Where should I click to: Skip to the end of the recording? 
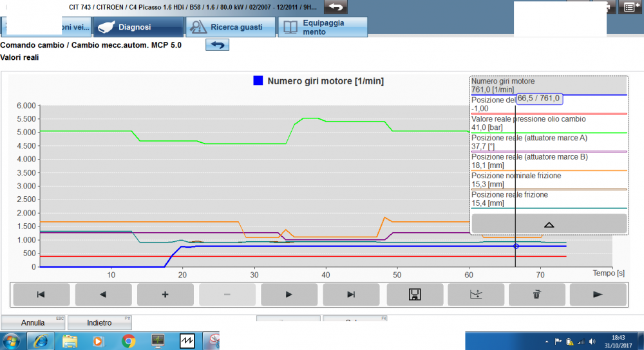pos(351,294)
